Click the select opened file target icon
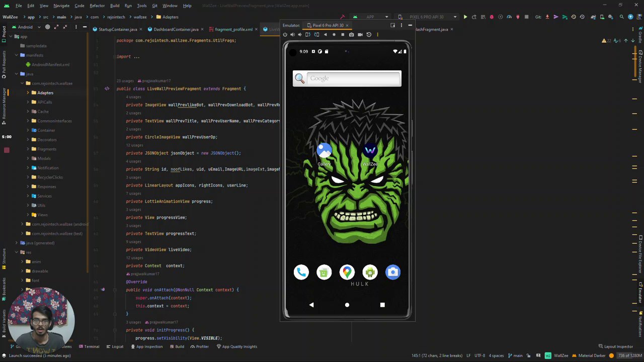Viewport: 644px width, 362px height. tap(47, 27)
